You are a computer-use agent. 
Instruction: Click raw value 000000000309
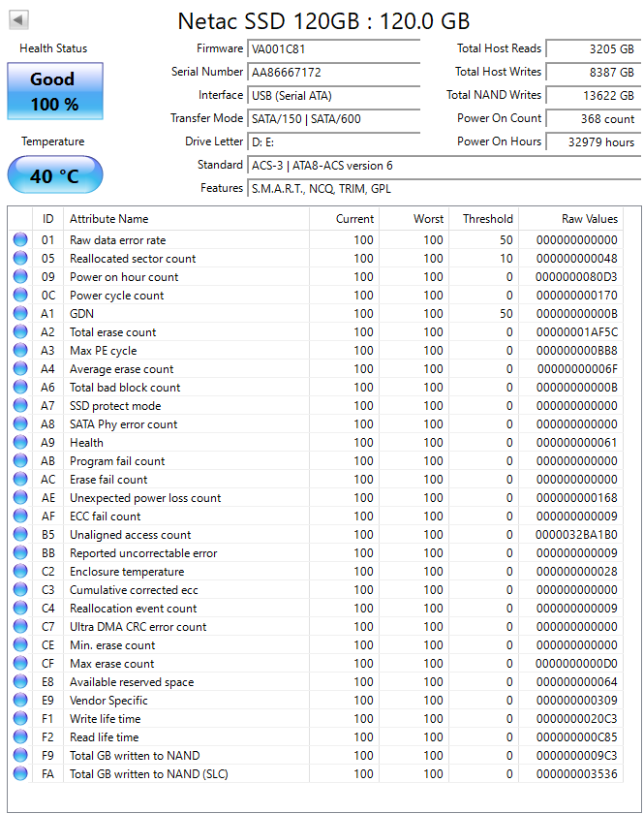click(x=577, y=701)
